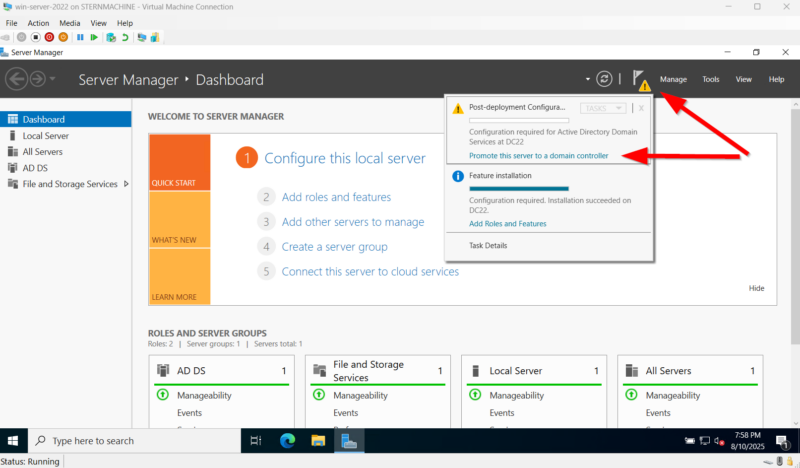Image resolution: width=800 pixels, height=468 pixels.
Task: Click Events in the All Servers tile
Action: (658, 413)
